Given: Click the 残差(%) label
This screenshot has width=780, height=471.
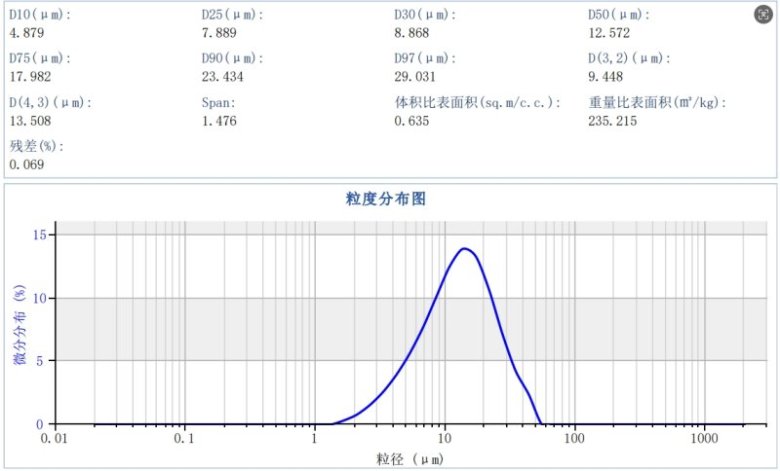Looking at the screenshot, I should (36, 147).
